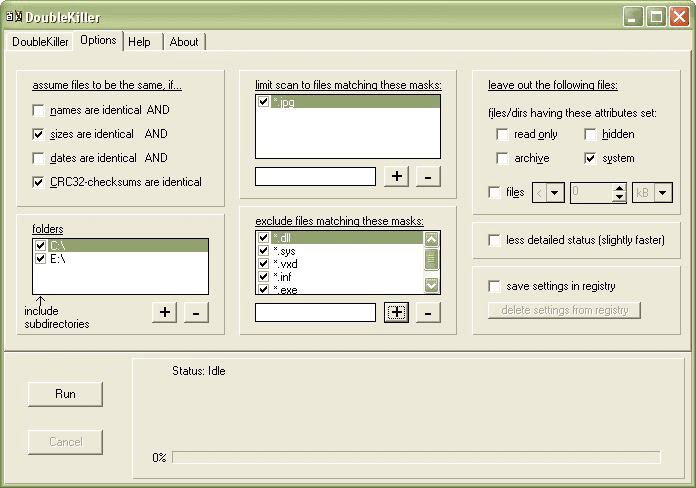
Task: Click the exclude mask input field
Action: [316, 312]
